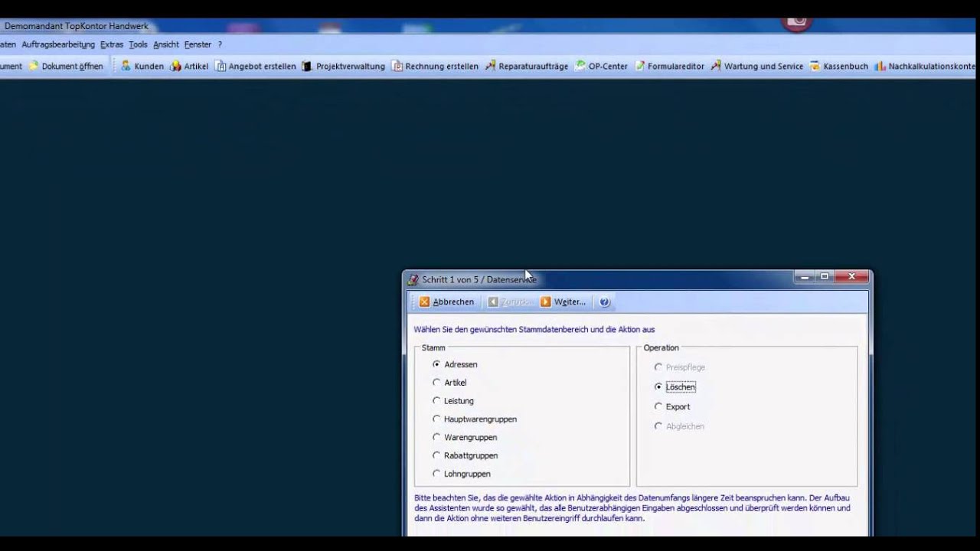Open the Ansicht menu
The height and width of the screenshot is (551, 980).
pos(166,45)
